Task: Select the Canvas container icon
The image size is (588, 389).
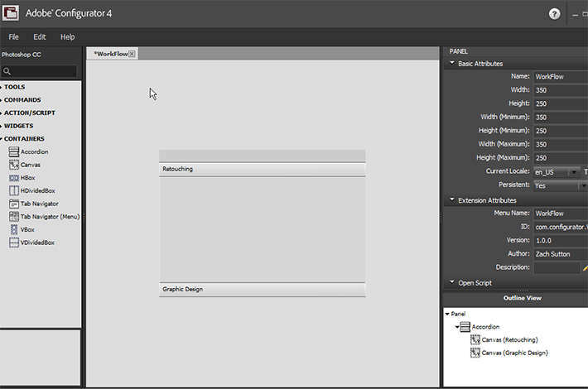Action: 14,165
